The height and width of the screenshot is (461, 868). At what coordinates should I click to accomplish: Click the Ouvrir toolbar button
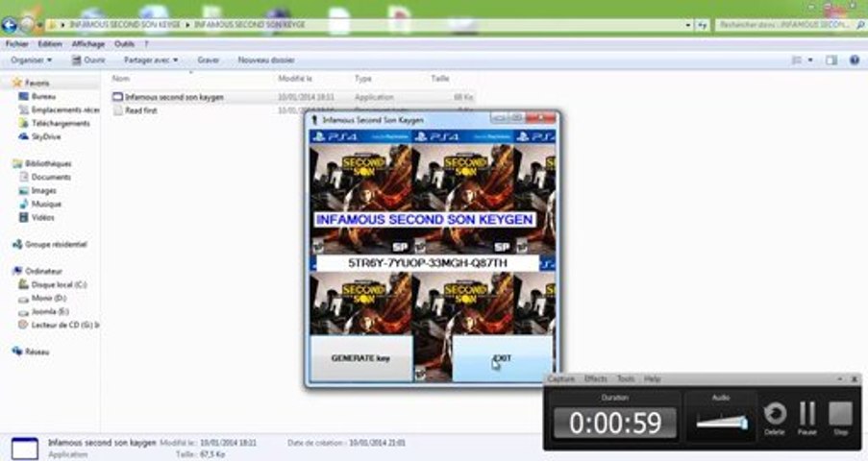click(x=88, y=60)
